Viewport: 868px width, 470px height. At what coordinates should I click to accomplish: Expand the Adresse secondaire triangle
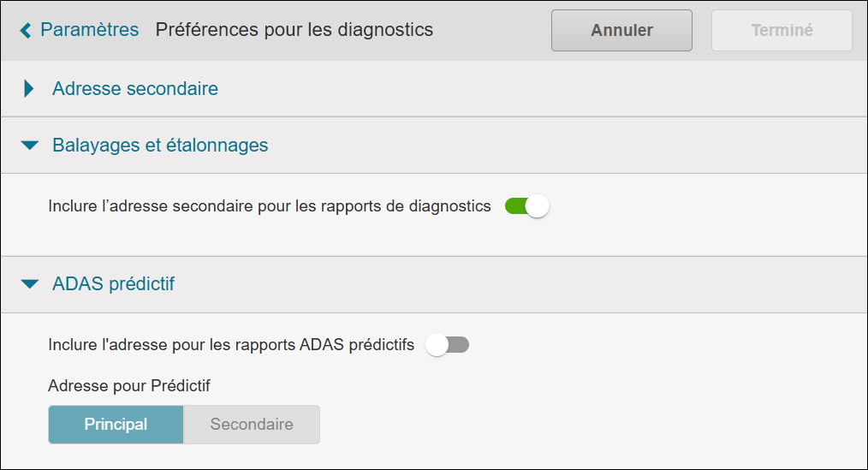[x=29, y=89]
